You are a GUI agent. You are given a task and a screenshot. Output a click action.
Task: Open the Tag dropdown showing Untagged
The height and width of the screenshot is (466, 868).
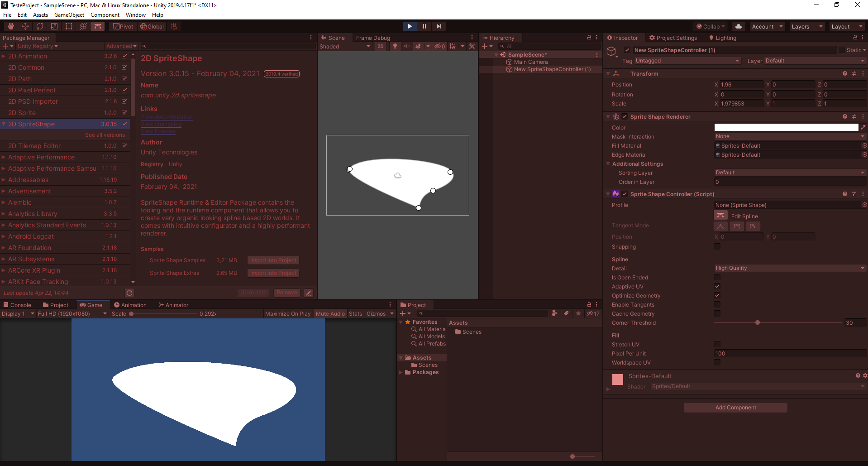coord(687,61)
